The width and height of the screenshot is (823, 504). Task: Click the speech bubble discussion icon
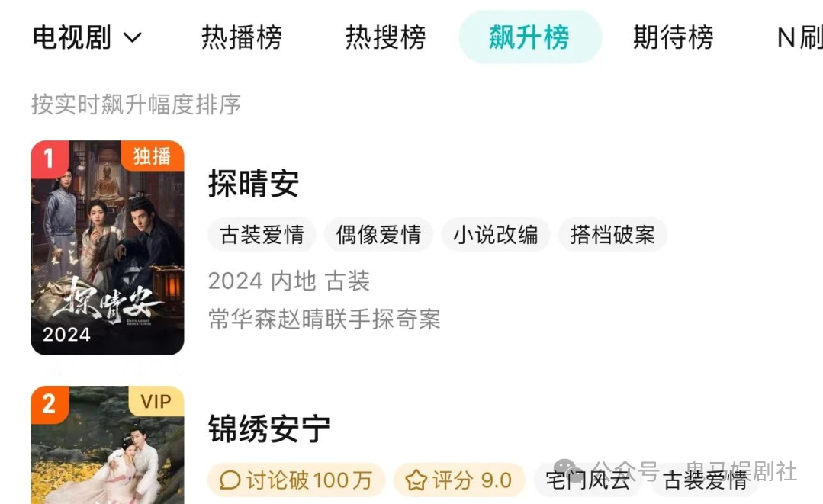(x=230, y=480)
